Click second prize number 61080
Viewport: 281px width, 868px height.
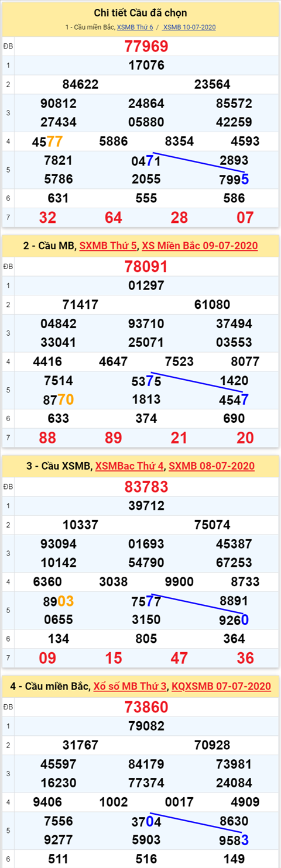click(x=212, y=304)
